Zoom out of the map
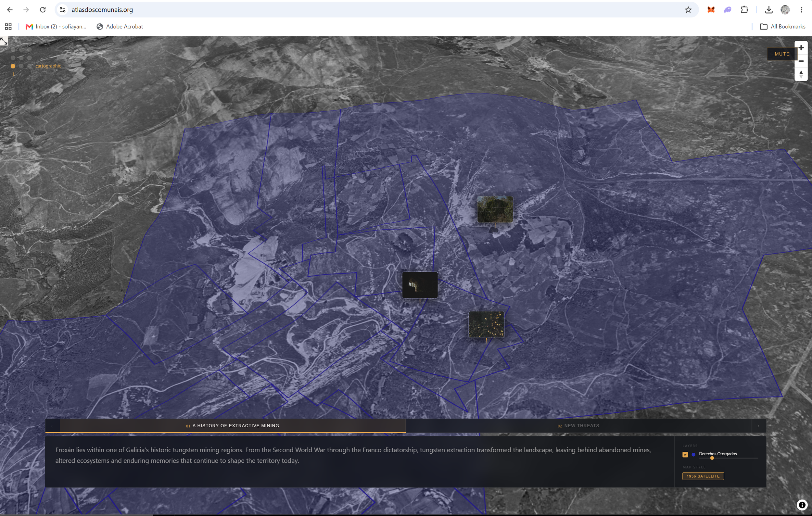This screenshot has height=516, width=812. coord(801,61)
